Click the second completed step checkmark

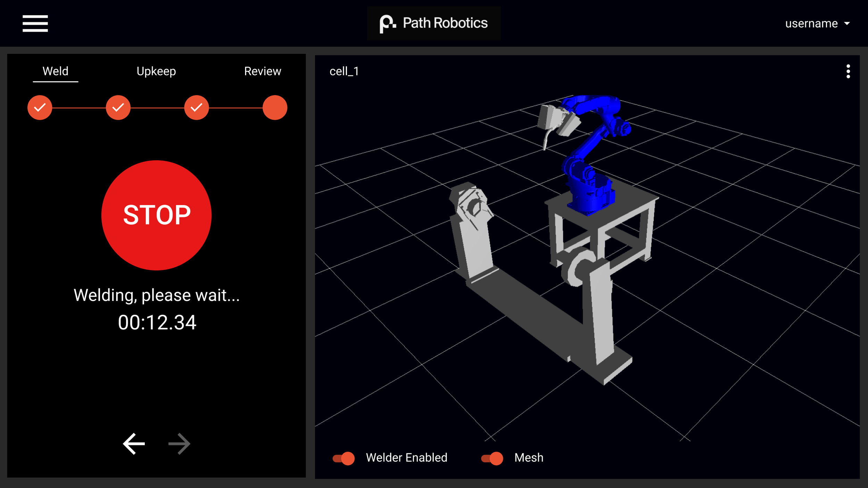click(118, 108)
